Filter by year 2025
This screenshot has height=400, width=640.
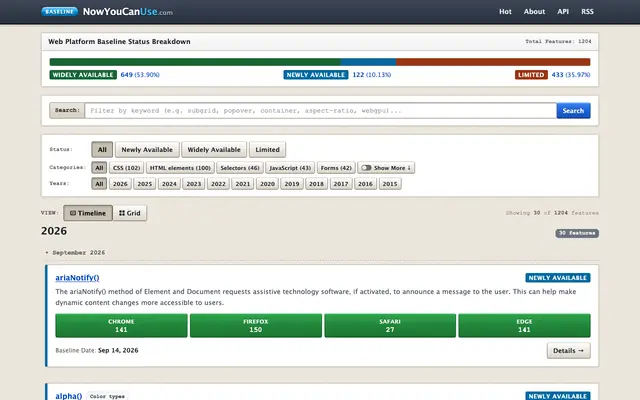click(x=144, y=184)
